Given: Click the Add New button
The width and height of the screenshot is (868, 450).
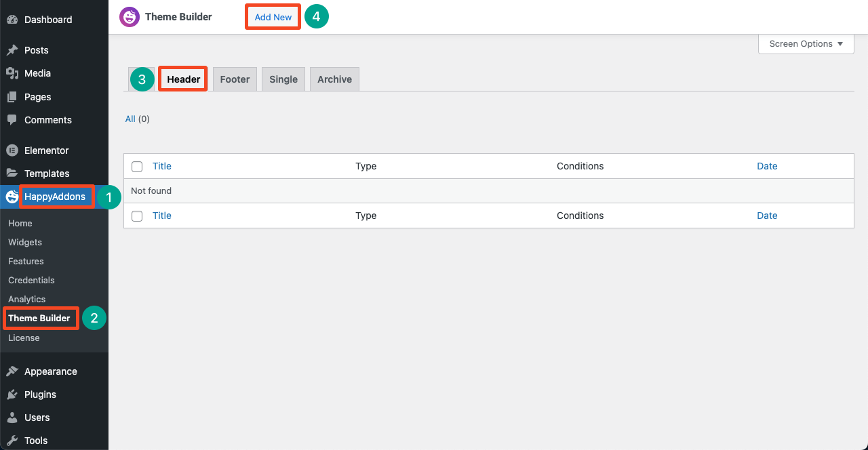Looking at the screenshot, I should [273, 17].
